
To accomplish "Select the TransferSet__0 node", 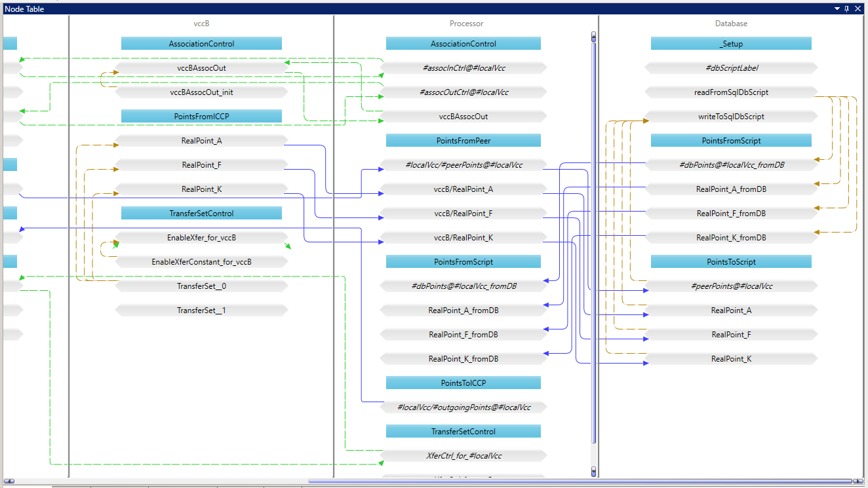I will click(201, 286).
